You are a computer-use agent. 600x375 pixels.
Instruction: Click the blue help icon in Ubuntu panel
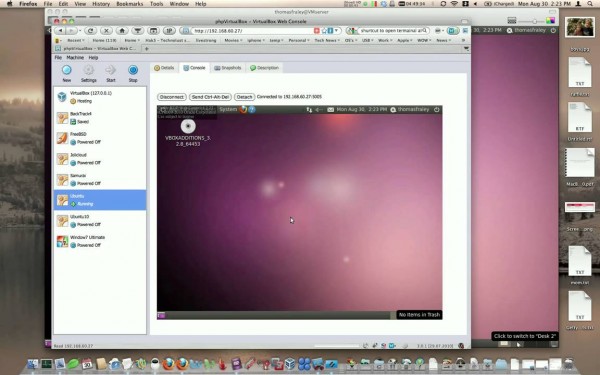click(x=252, y=109)
